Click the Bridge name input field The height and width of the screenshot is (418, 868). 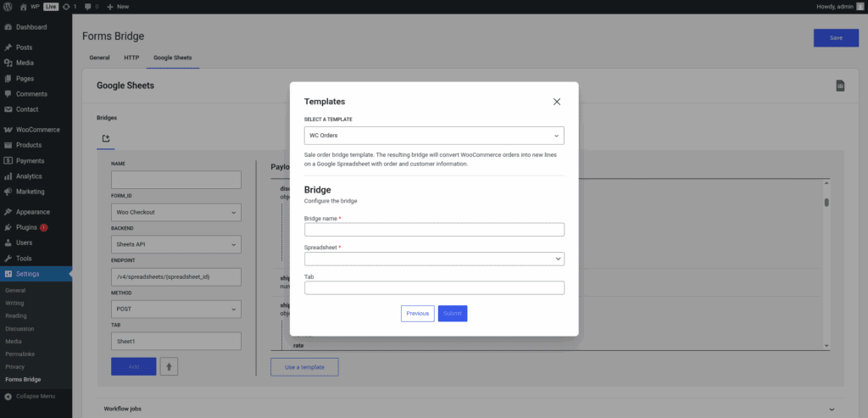pos(435,229)
